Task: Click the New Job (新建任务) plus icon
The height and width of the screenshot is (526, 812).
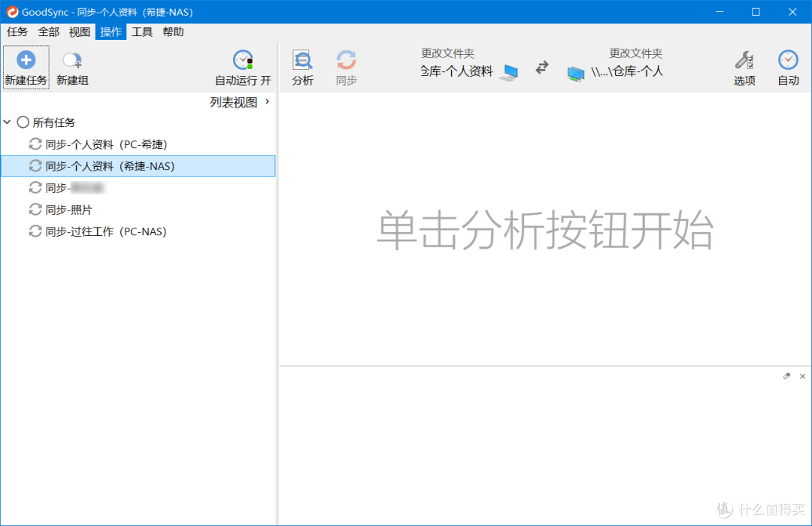Action: pyautogui.click(x=26, y=59)
